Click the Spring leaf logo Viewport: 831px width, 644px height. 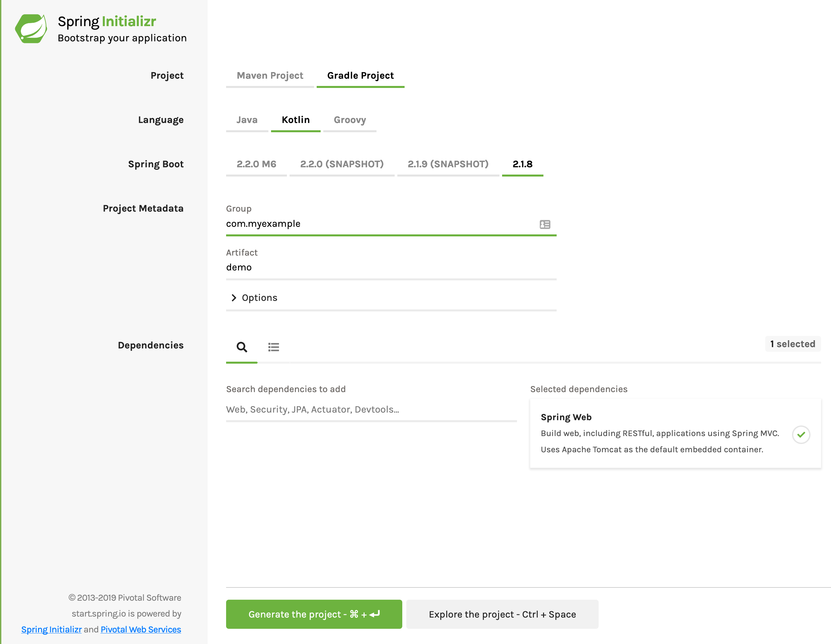[31, 28]
